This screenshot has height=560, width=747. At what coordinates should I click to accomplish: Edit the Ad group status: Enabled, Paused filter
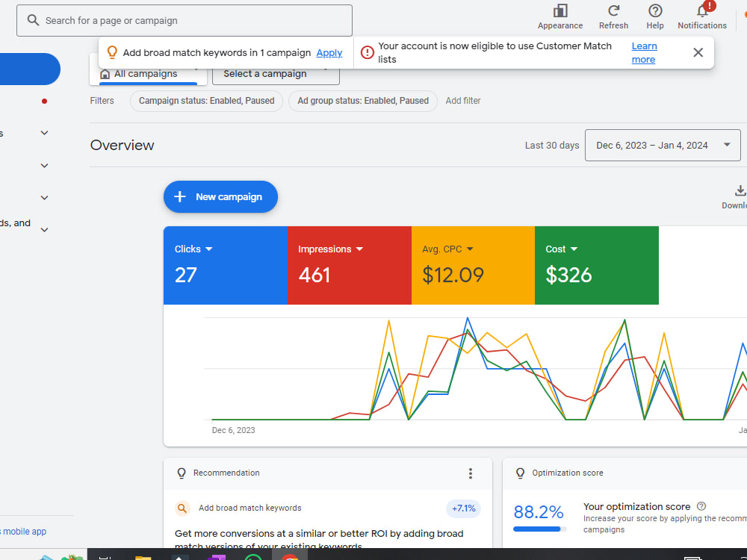[363, 101]
